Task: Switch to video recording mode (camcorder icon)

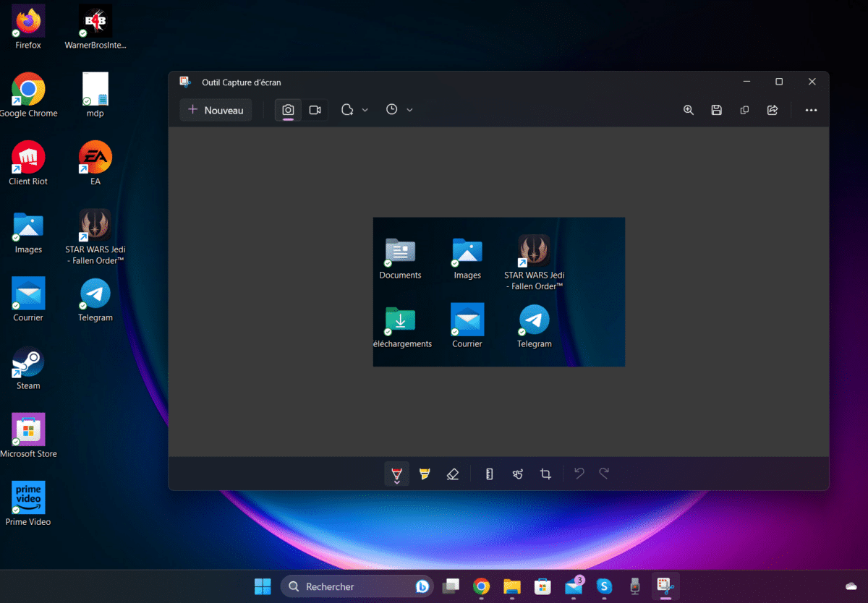Action: tap(315, 110)
